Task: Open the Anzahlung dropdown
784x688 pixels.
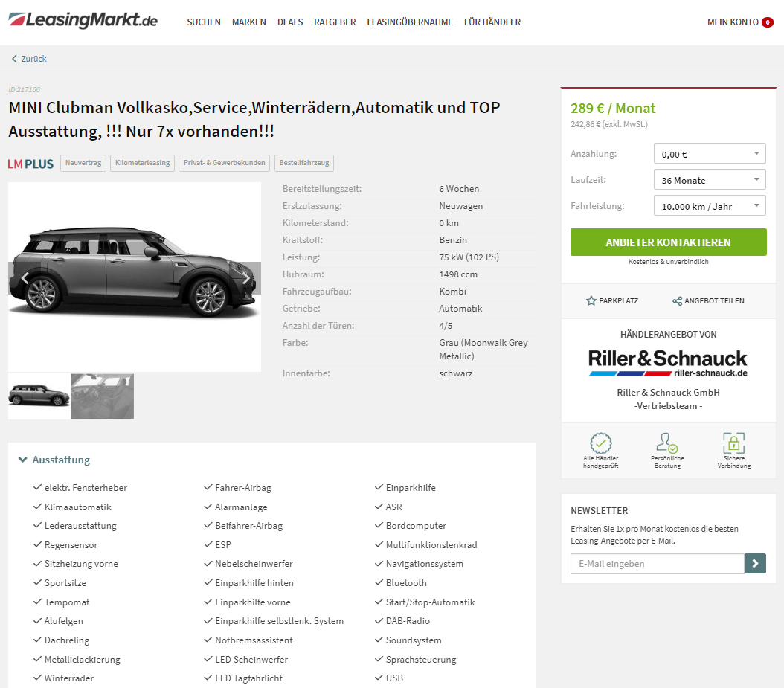Action: (x=710, y=153)
